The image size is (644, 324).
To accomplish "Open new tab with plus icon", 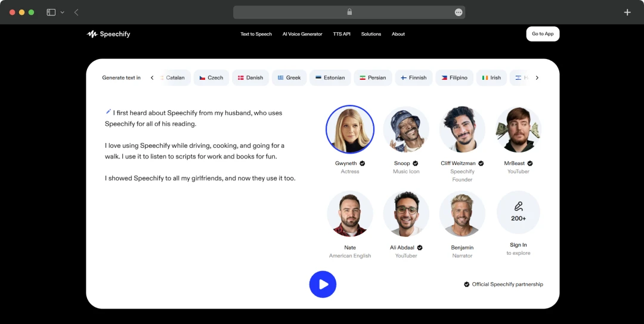I will (x=627, y=13).
